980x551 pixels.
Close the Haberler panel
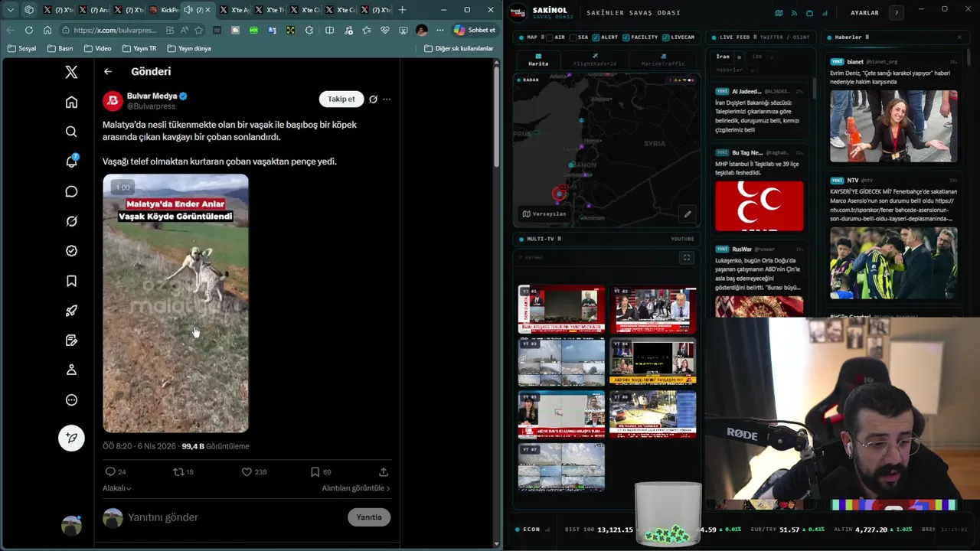pyautogui.click(x=959, y=37)
